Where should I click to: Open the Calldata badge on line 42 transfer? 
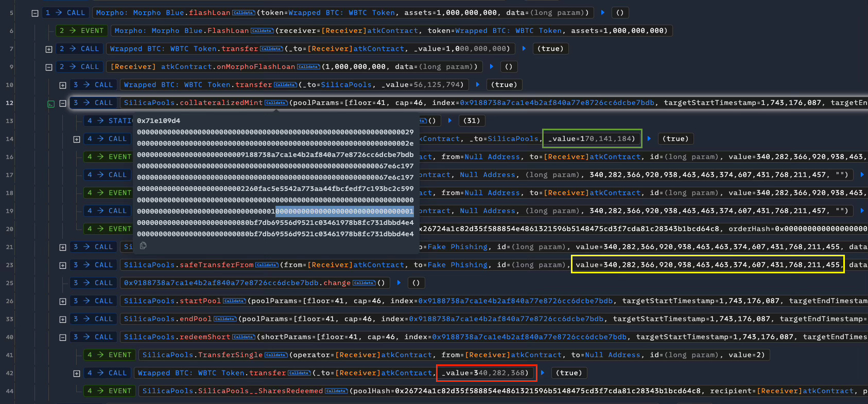click(299, 373)
